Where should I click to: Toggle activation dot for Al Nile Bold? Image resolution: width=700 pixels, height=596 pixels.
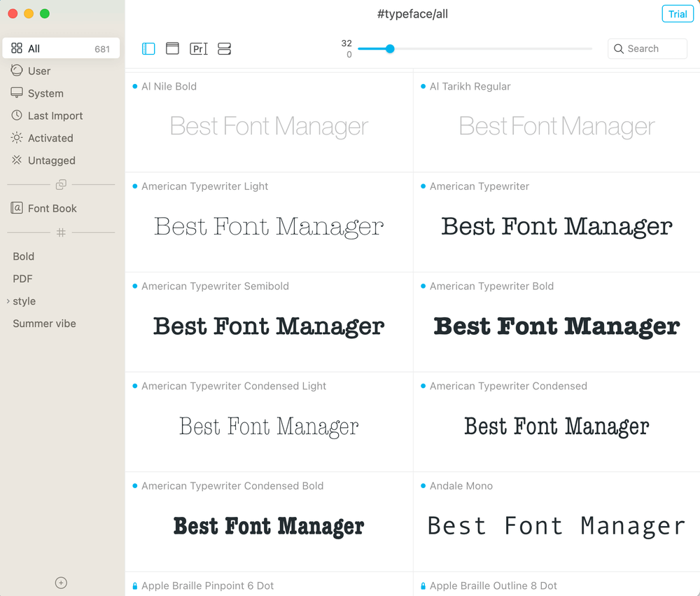point(135,86)
